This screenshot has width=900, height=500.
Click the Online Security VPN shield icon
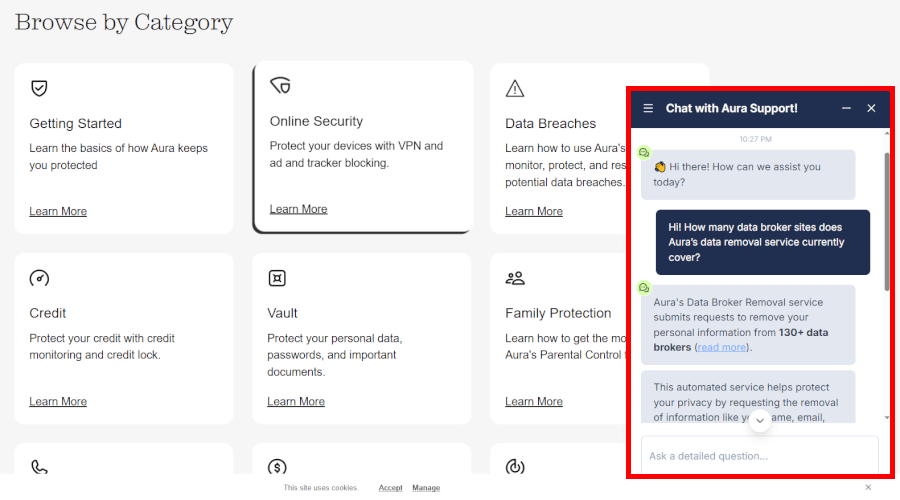281,87
